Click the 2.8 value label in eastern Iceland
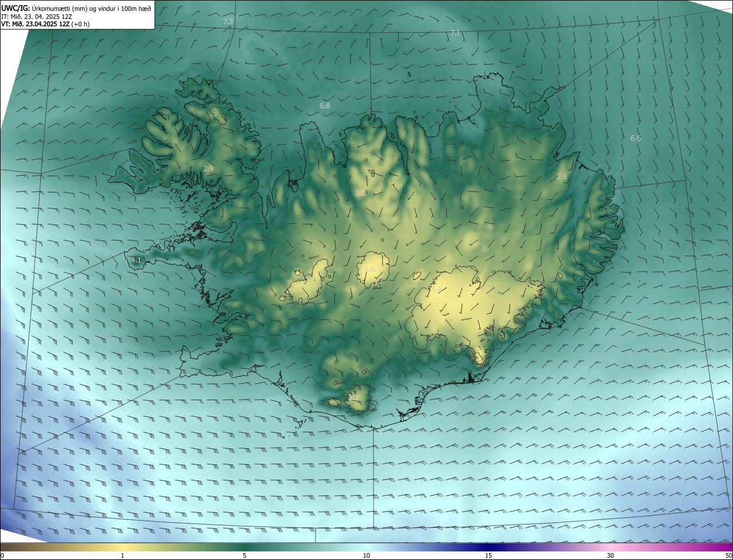The height and width of the screenshot is (560, 733). point(562,177)
